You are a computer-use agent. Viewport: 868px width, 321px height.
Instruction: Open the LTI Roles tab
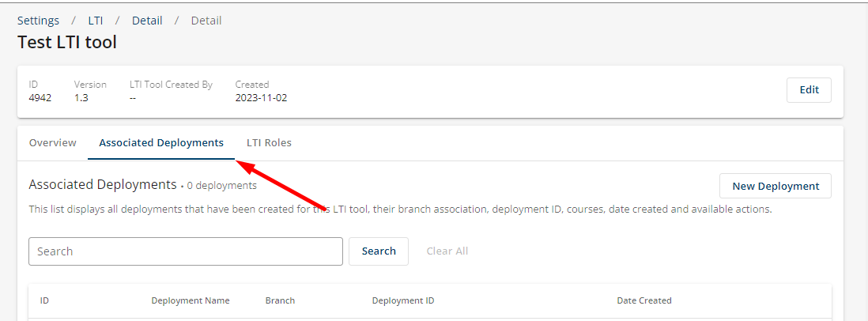click(269, 143)
